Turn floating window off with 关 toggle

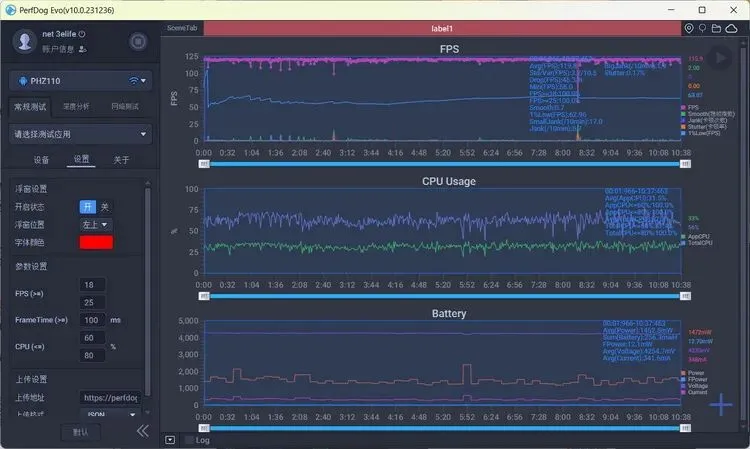104,207
